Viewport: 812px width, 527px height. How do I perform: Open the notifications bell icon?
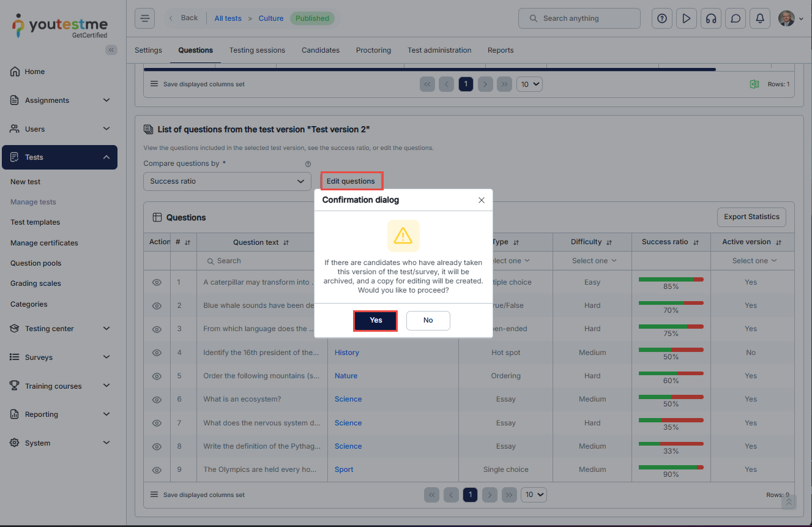click(760, 18)
